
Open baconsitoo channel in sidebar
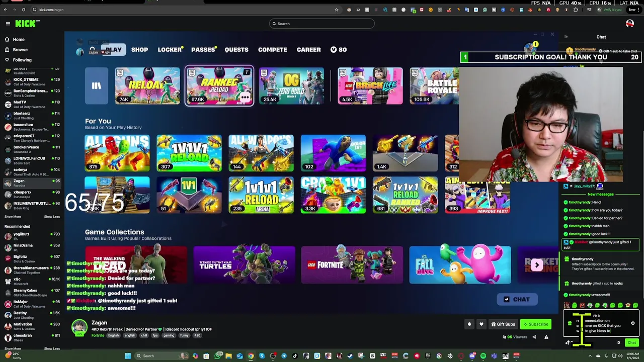[32, 127]
